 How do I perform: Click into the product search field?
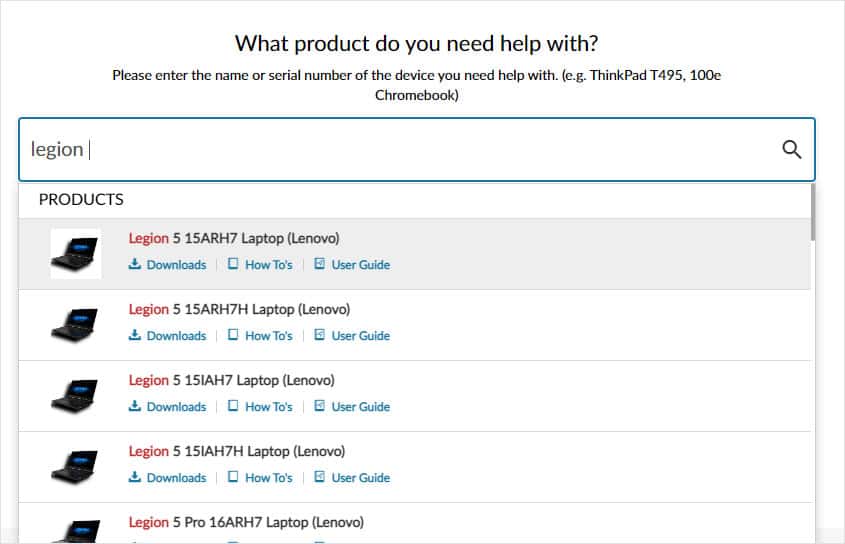pos(417,149)
